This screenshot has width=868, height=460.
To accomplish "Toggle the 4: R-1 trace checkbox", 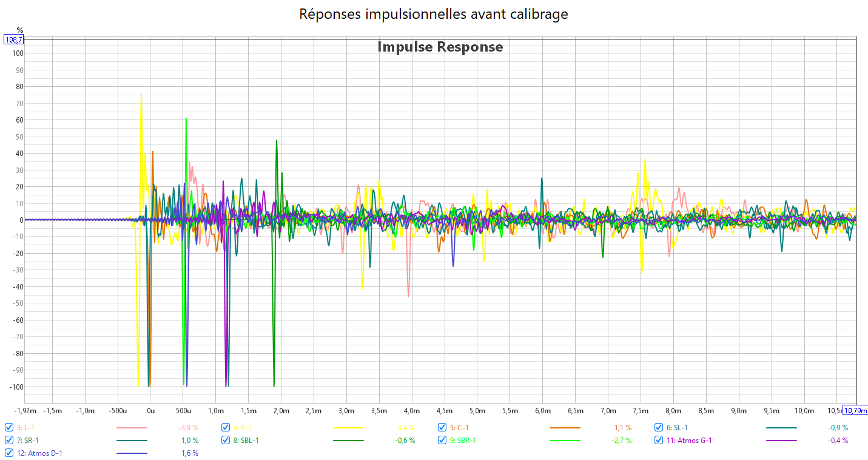I will pos(226,427).
